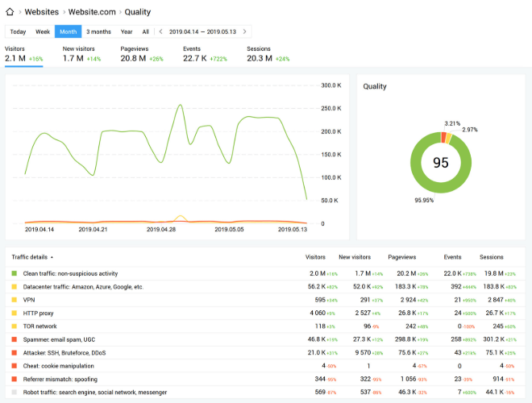Viewport: 532px width, 403px height.
Task: Click the Quality panel title
Action: [x=375, y=86]
